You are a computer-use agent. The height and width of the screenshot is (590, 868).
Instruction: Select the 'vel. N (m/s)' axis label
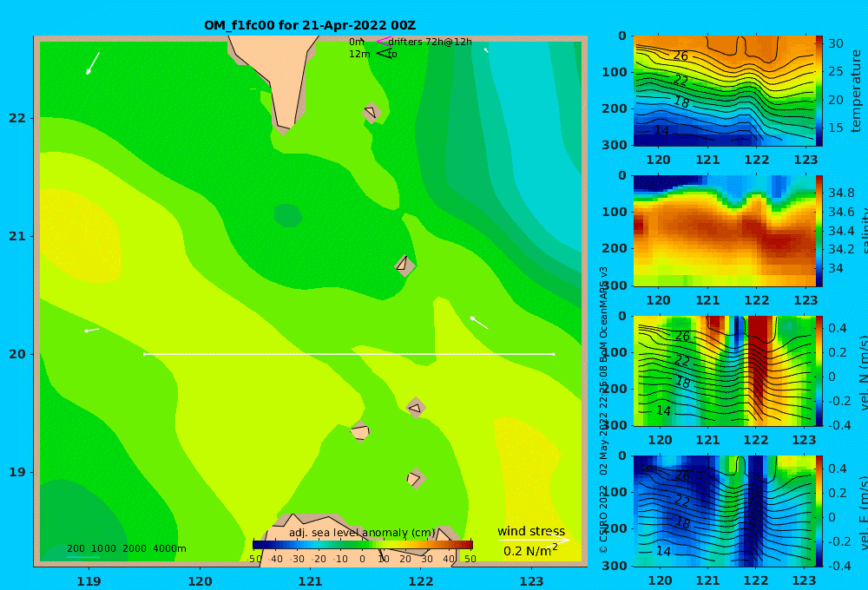(x=863, y=372)
